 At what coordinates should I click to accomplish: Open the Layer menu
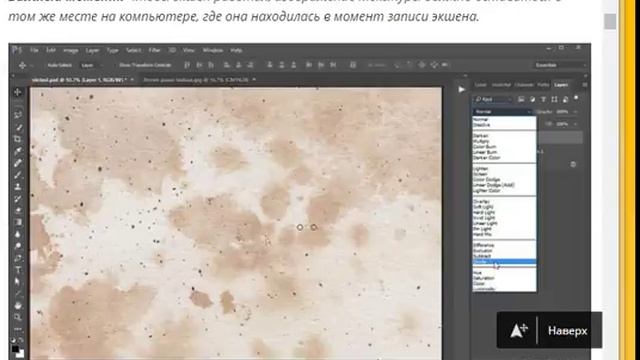click(92, 50)
